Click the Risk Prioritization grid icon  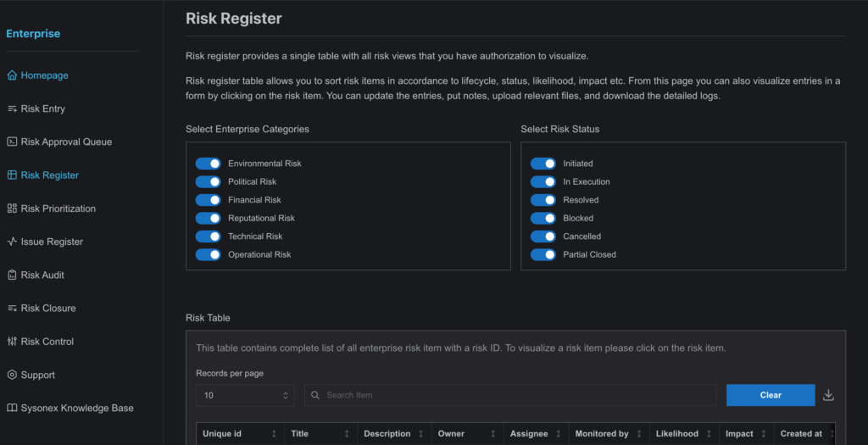tap(12, 209)
